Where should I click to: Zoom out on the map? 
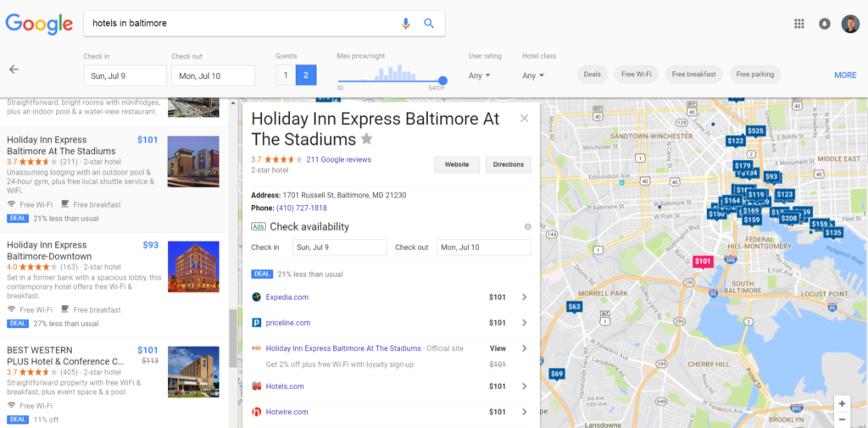842,420
